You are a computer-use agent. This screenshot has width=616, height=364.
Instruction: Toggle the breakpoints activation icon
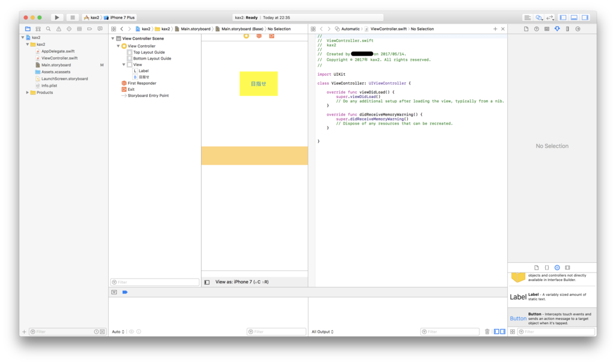tap(125, 292)
